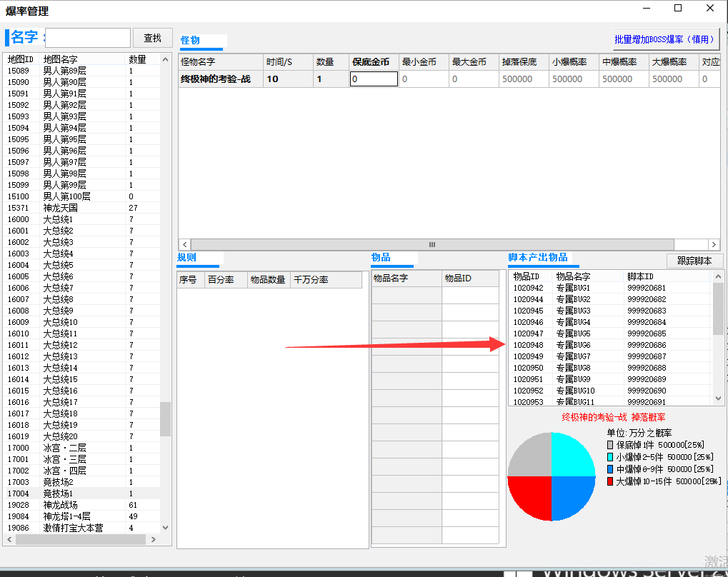Image resolution: width=728 pixels, height=577 pixels.
Task: Click red 大爆掉10-15件 legend swatch
Action: pyautogui.click(x=610, y=481)
